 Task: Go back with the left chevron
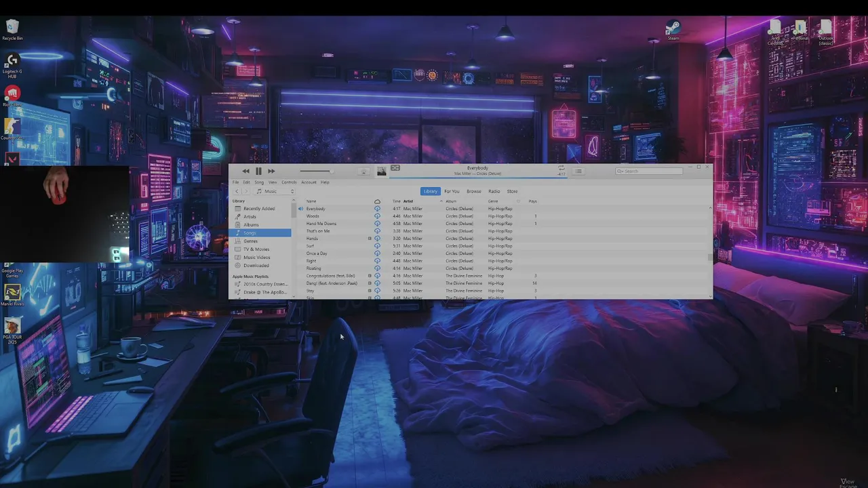pos(237,191)
